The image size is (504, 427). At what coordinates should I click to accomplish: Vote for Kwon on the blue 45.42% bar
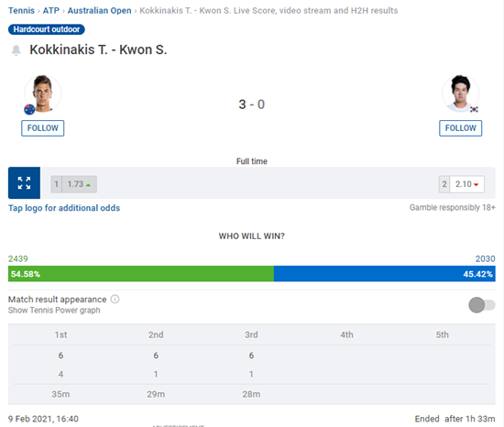point(385,274)
